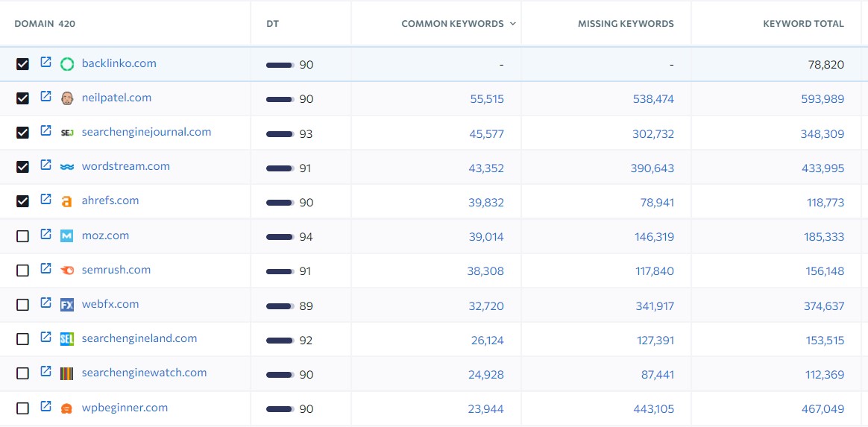Open missing keywords value 443,105
Image resolution: width=868 pixels, height=427 pixels.
click(x=654, y=409)
